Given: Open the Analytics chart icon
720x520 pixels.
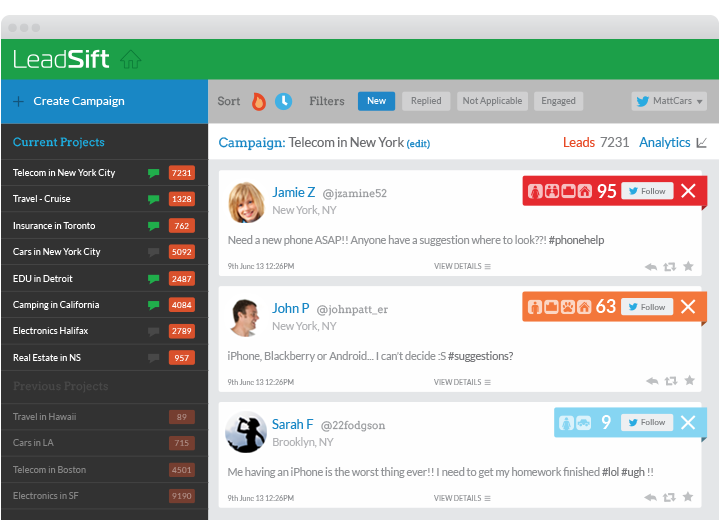Looking at the screenshot, I should [x=701, y=143].
